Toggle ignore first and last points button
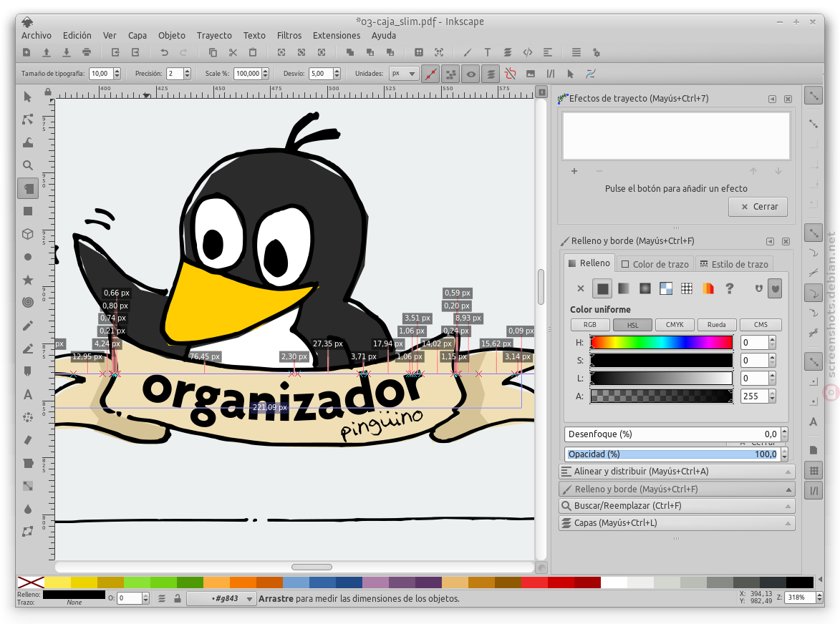 pyautogui.click(x=430, y=74)
